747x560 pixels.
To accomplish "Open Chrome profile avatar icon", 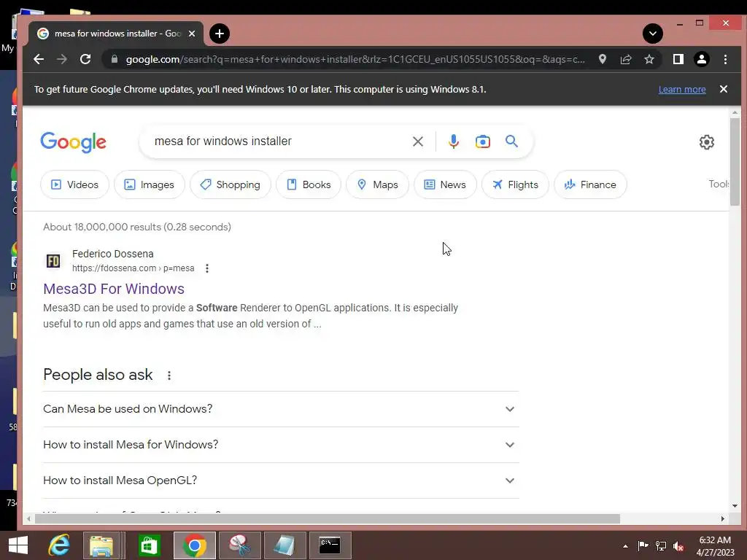I will [702, 59].
